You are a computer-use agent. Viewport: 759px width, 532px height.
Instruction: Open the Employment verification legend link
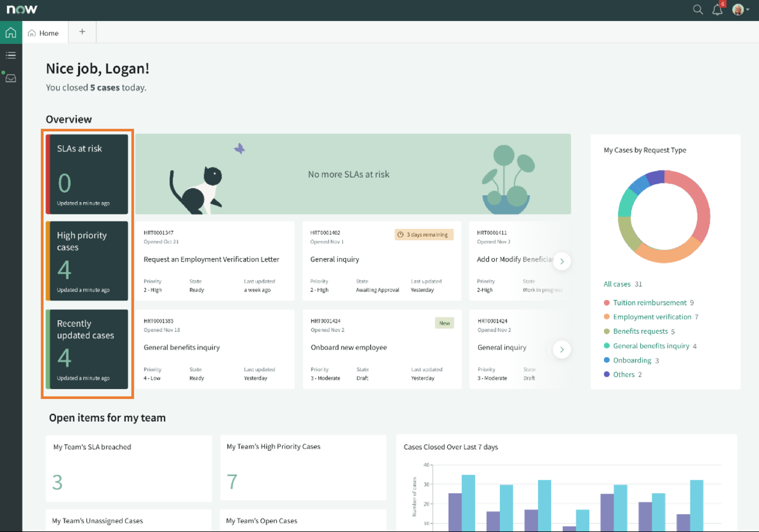tap(652, 316)
